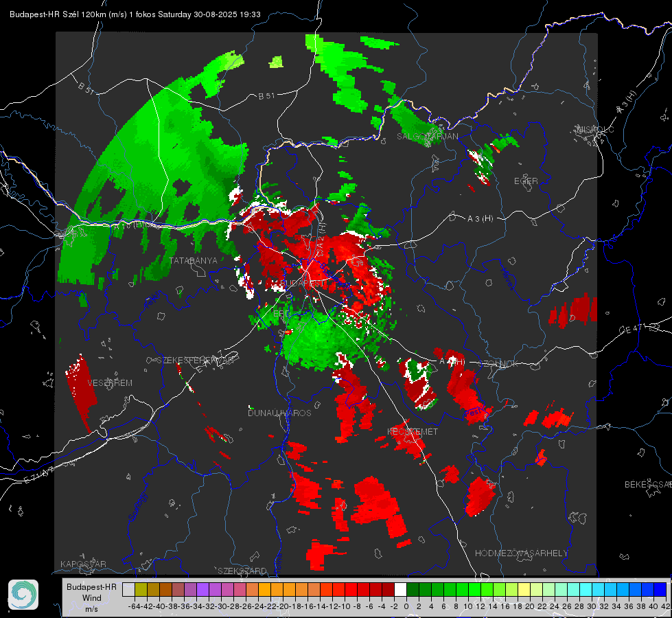Click the TATABANYA city label
Viewport: 672px width, 618px height.
[194, 261]
